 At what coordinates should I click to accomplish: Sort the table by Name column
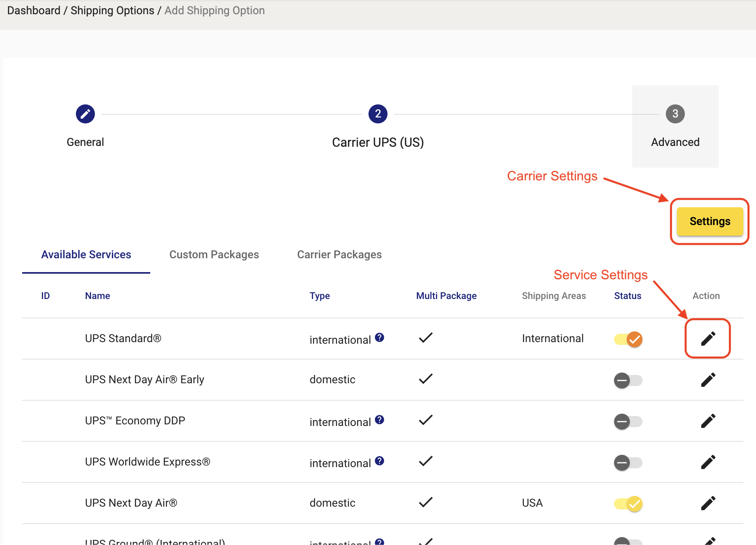98,296
